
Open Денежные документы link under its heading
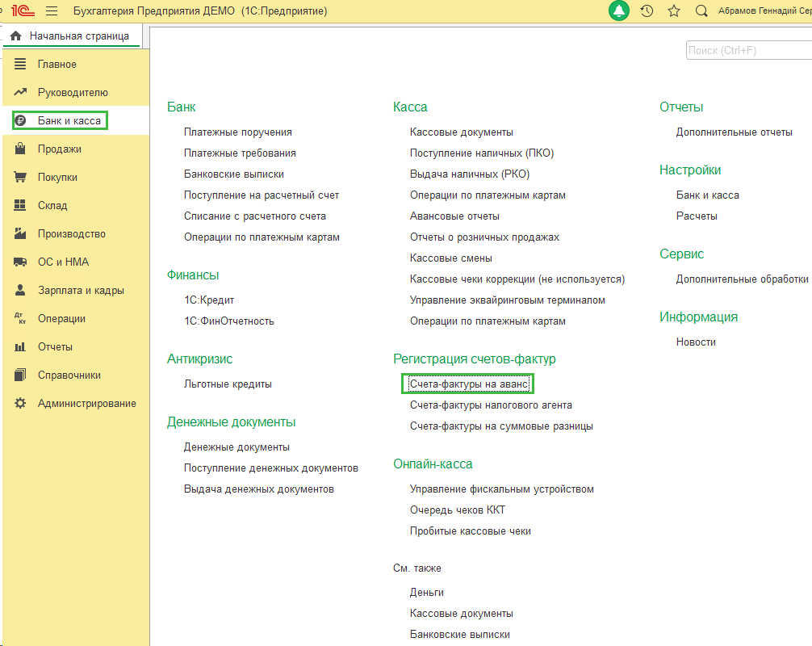pyautogui.click(x=236, y=447)
